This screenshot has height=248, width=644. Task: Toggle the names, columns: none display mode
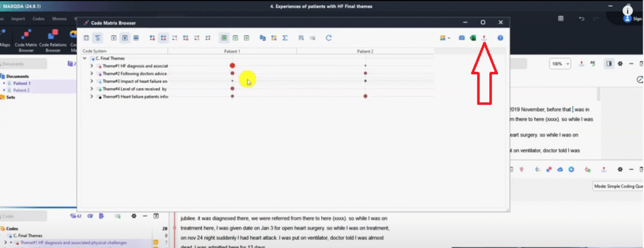[x=114, y=38]
